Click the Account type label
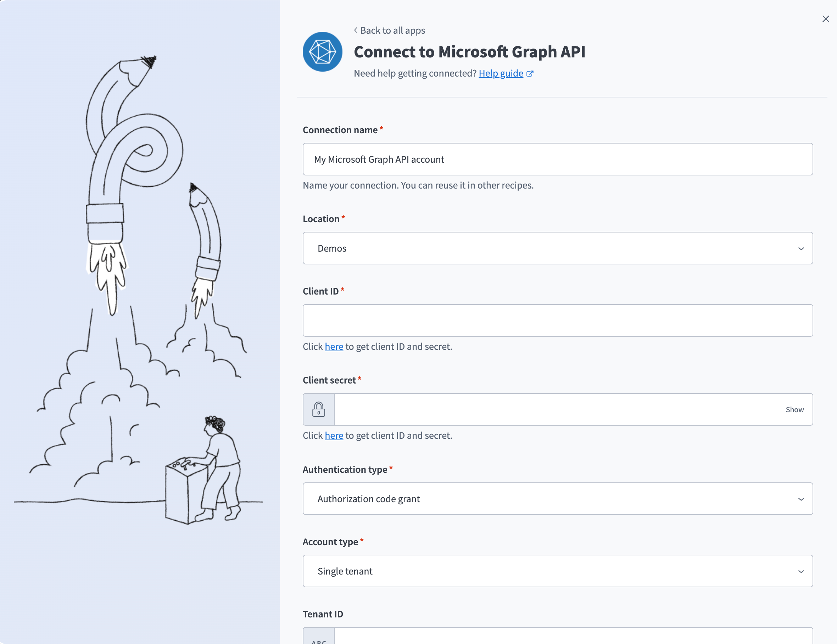Image resolution: width=837 pixels, height=644 pixels. click(x=330, y=542)
